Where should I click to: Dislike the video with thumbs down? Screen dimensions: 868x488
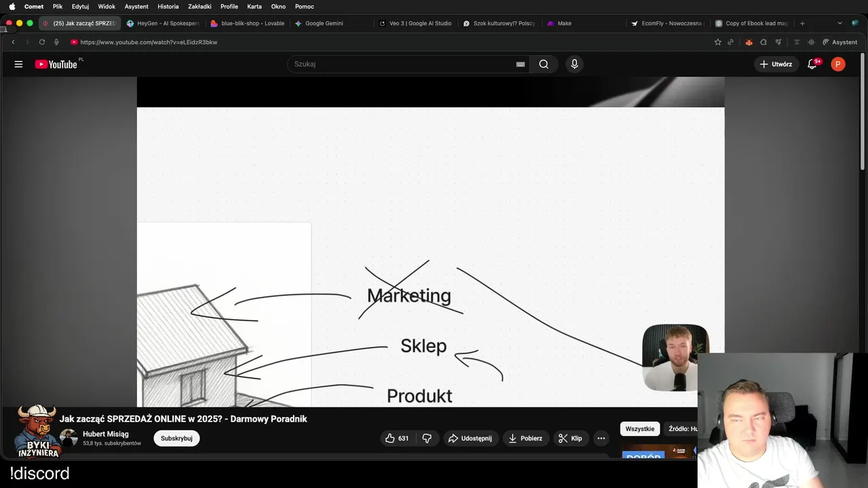point(427,439)
